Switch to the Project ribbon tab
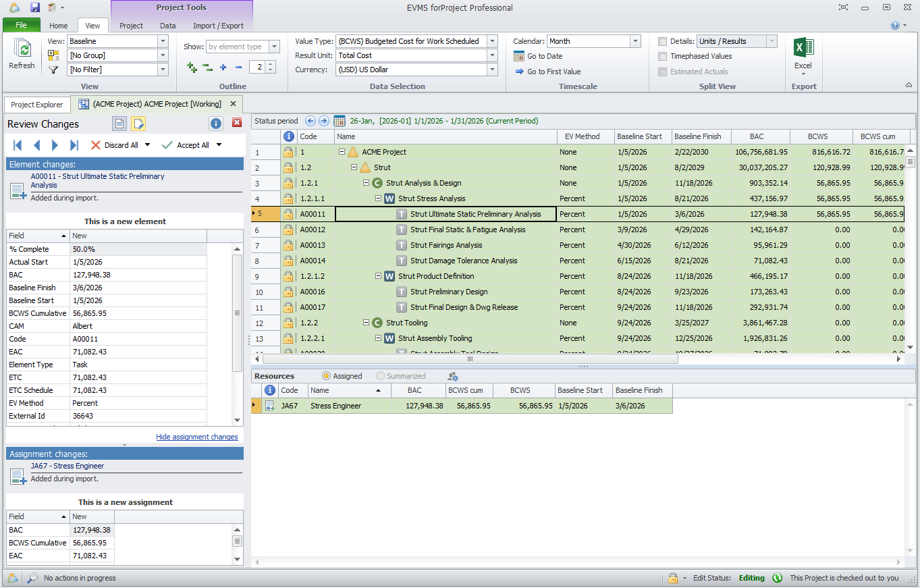Viewport: 920px width, 588px height. point(131,26)
